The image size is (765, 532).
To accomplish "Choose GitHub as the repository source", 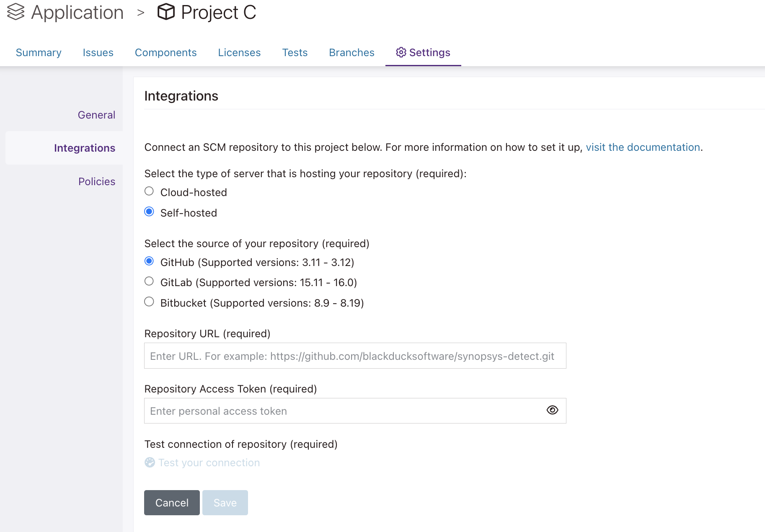I will (149, 261).
